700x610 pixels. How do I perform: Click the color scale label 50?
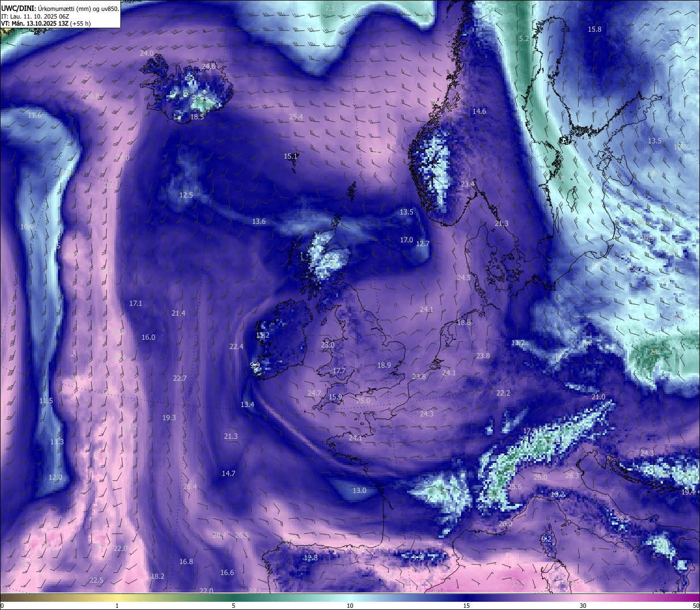click(x=696, y=606)
